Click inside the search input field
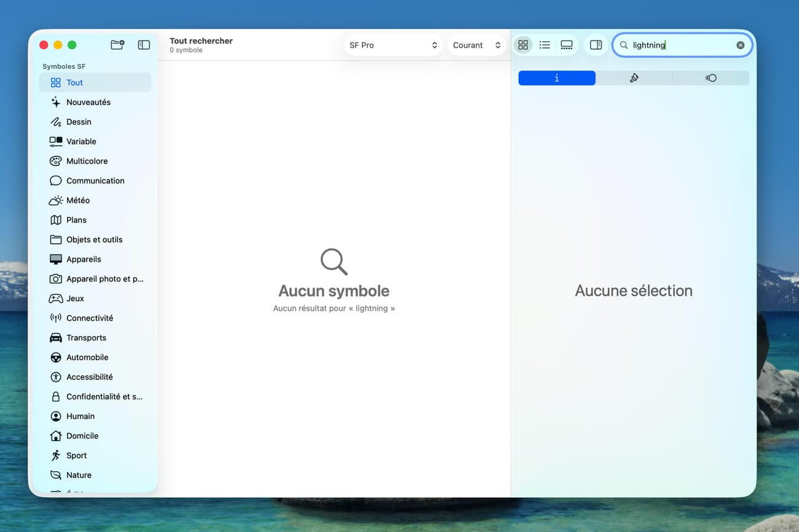Image resolution: width=799 pixels, height=532 pixels. (x=676, y=44)
